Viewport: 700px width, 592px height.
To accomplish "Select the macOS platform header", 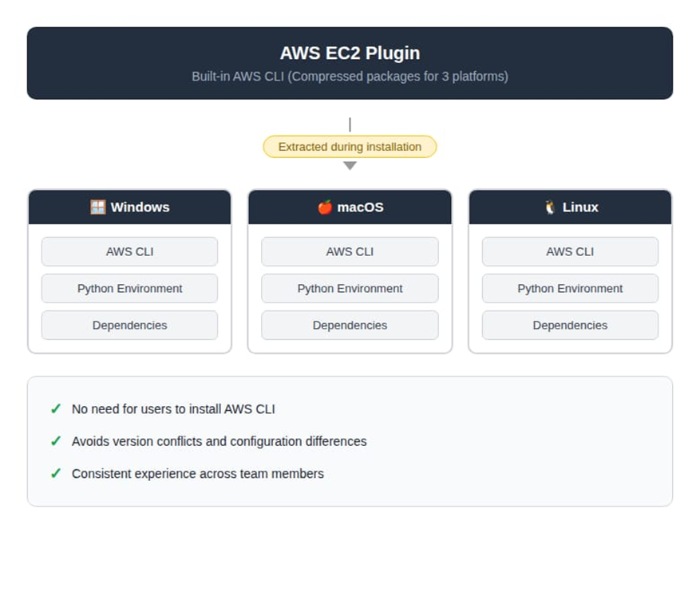I will coord(350,207).
